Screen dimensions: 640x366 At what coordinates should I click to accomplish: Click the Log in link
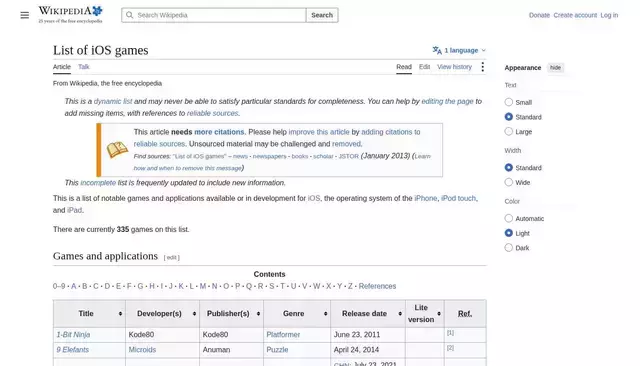(x=609, y=15)
